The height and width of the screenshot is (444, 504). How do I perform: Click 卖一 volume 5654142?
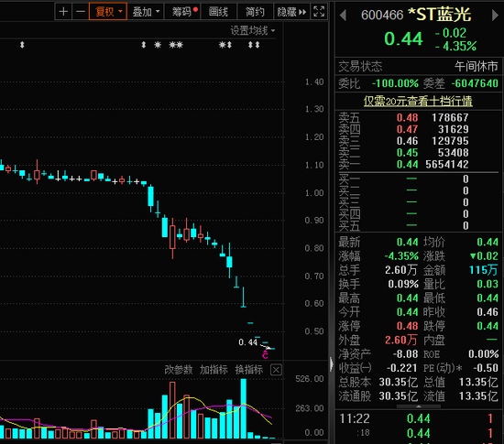click(x=447, y=165)
